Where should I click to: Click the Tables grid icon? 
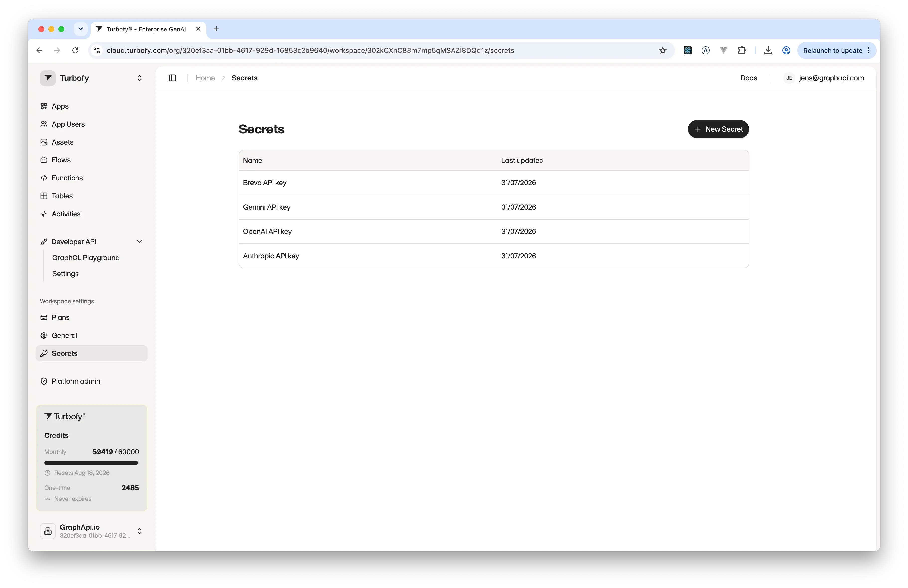tap(44, 196)
